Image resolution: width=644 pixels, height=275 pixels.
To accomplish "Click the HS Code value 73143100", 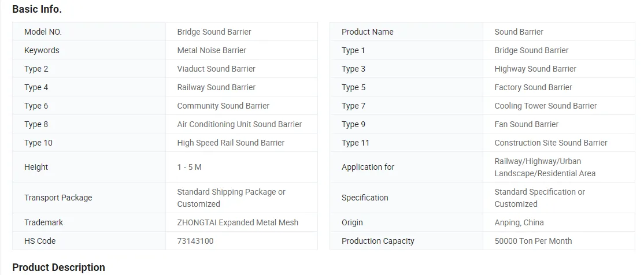I will pos(195,241).
